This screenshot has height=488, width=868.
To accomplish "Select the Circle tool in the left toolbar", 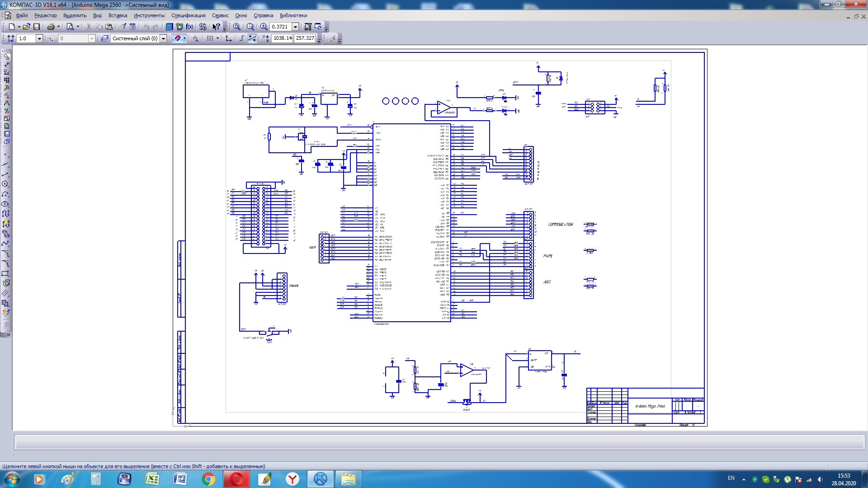I will click(5, 184).
